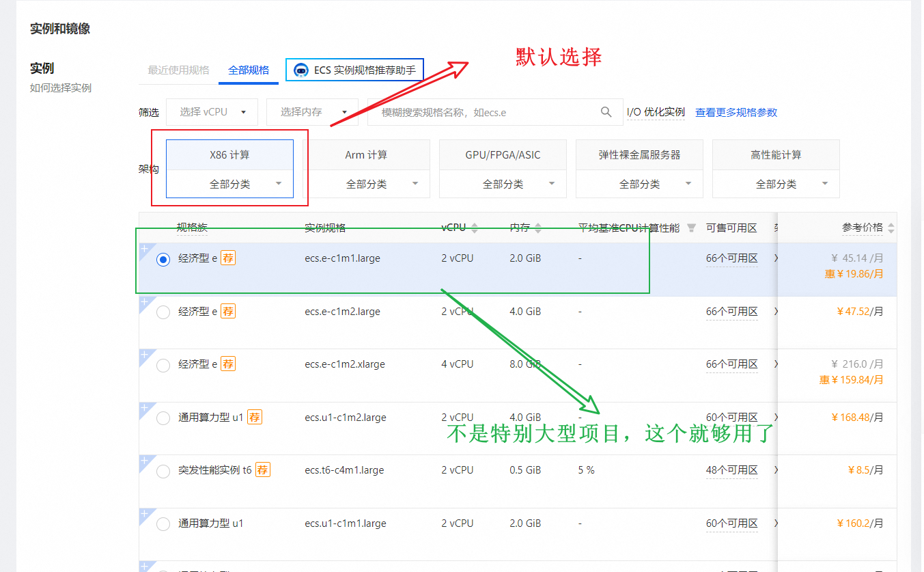This screenshot has height=572, width=924.
Task: Sort table by vCPU column arrows
Action: [475, 228]
